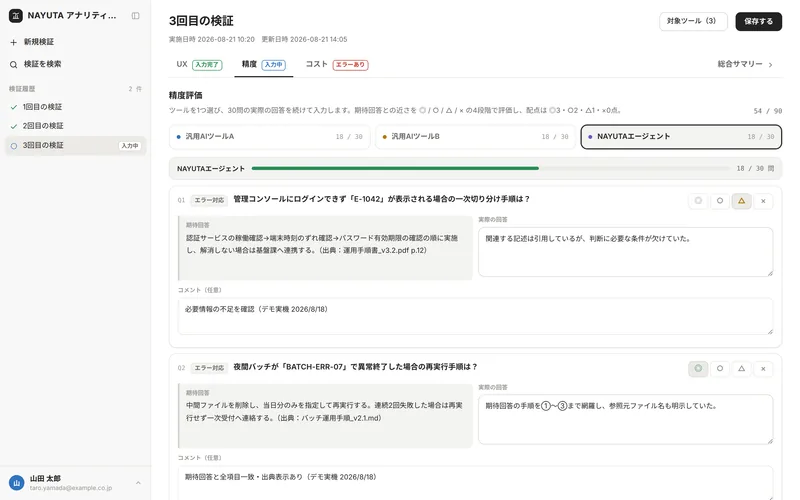Select the 汎用AIツールB tool card
The height and width of the screenshot is (500, 800).
[475, 137]
